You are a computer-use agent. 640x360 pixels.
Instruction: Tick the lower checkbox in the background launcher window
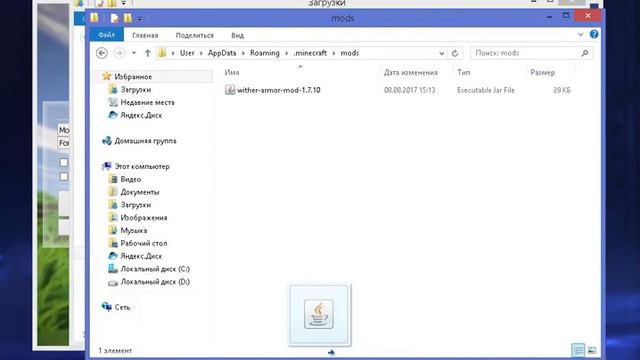[x=64, y=177]
